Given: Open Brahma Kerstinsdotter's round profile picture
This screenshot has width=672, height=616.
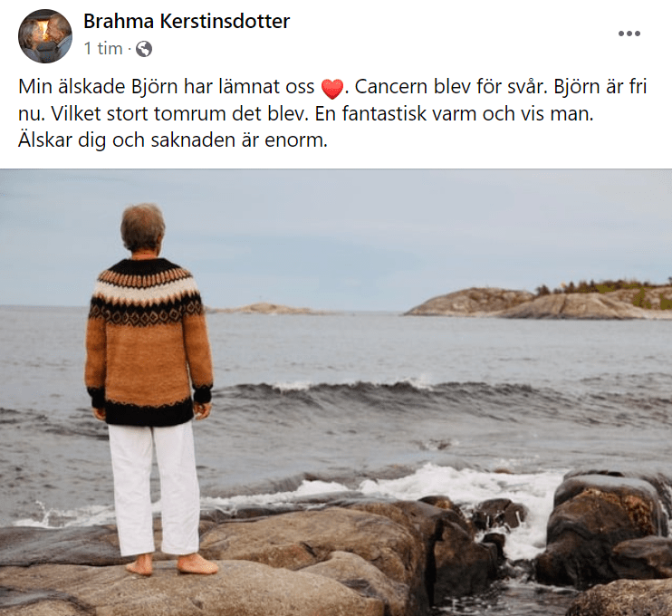Looking at the screenshot, I should pos(45,36).
